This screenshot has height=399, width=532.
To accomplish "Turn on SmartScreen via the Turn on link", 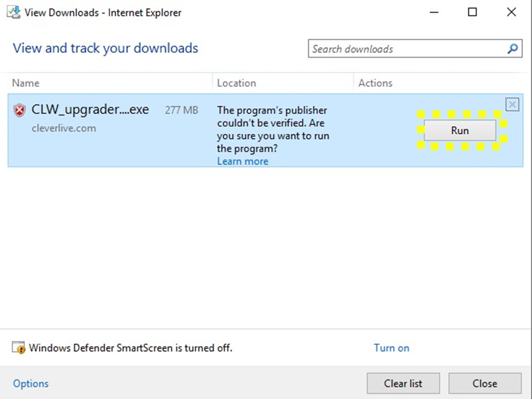I will (x=392, y=348).
